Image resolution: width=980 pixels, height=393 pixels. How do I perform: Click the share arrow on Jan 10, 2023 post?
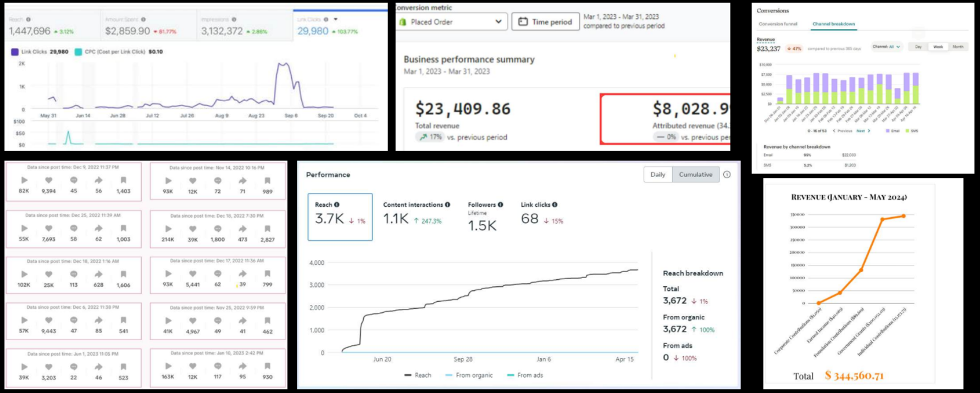click(x=242, y=366)
